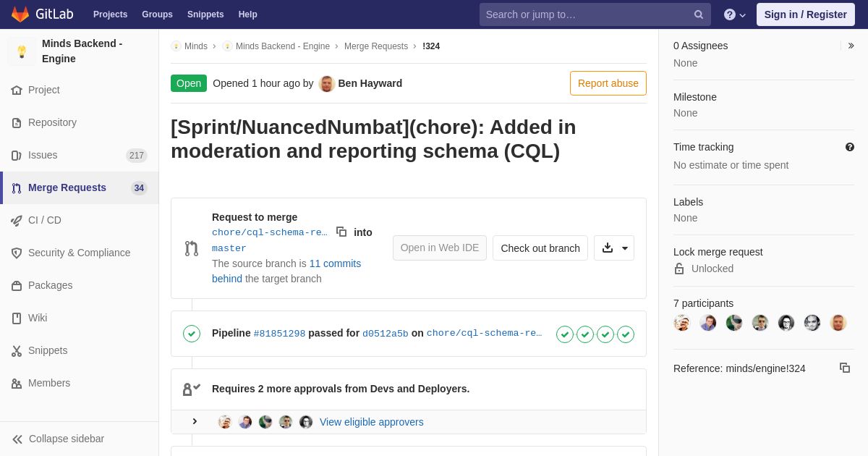Click the Issues icon in sidebar
The image size is (868, 456).
click(x=17, y=156)
